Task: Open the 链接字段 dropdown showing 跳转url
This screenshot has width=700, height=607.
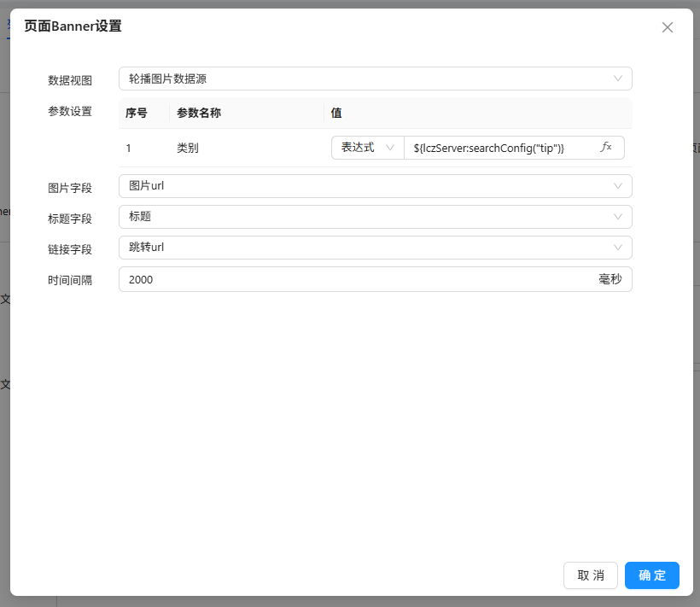Action: tap(375, 248)
